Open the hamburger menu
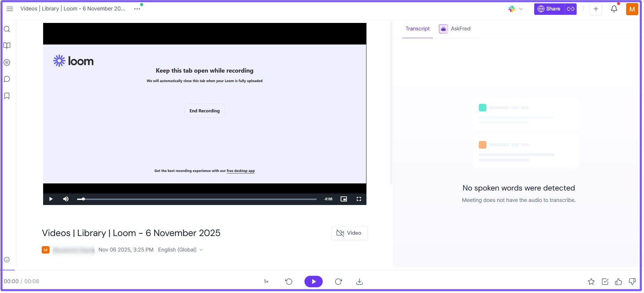The height and width of the screenshot is (293, 644). [x=10, y=9]
